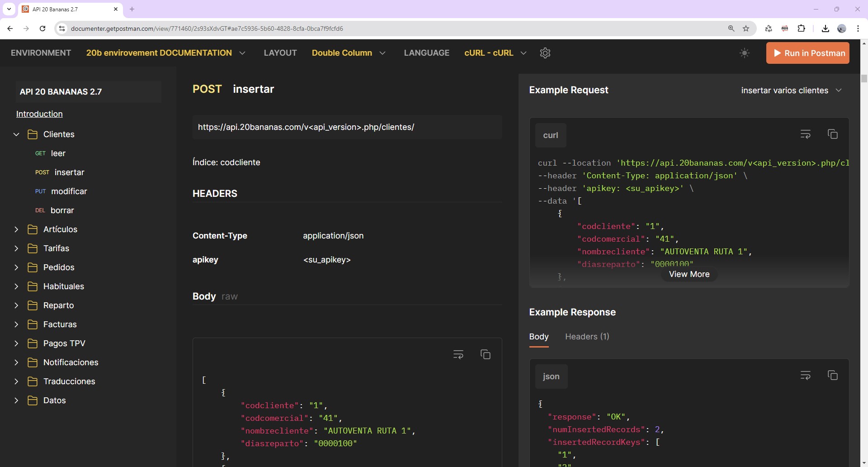This screenshot has width=868, height=467.
Task: Select GET leer request
Action: tap(50, 153)
